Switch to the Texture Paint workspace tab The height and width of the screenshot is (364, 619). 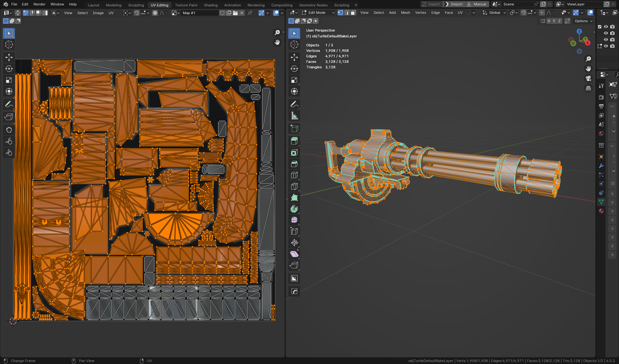pos(186,5)
